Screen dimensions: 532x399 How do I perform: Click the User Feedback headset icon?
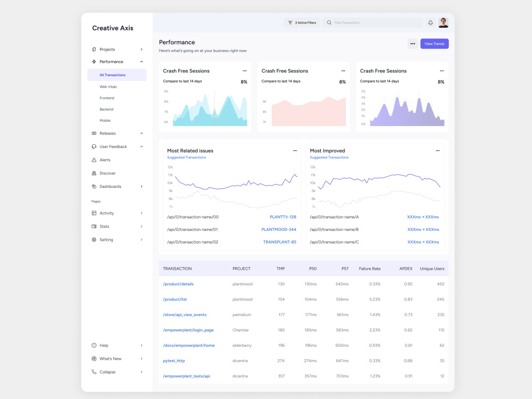94,147
